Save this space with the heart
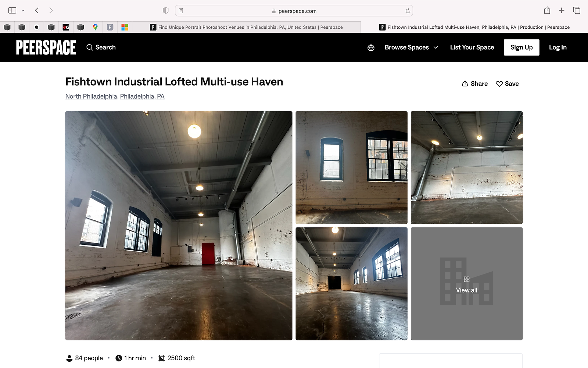 point(507,84)
